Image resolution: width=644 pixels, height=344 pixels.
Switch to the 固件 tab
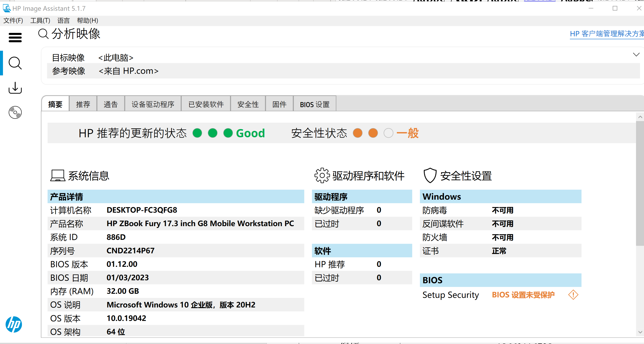click(x=279, y=104)
